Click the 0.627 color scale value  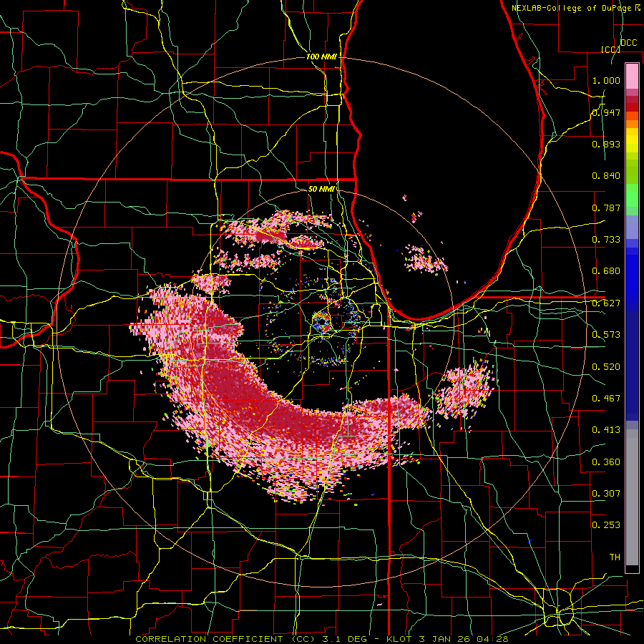click(x=606, y=303)
